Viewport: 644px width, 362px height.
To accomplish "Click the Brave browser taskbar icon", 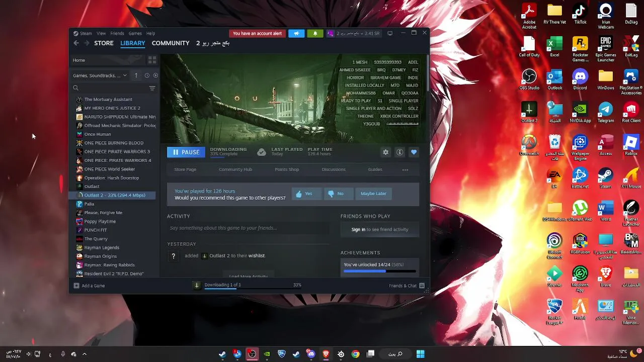I will (326, 354).
